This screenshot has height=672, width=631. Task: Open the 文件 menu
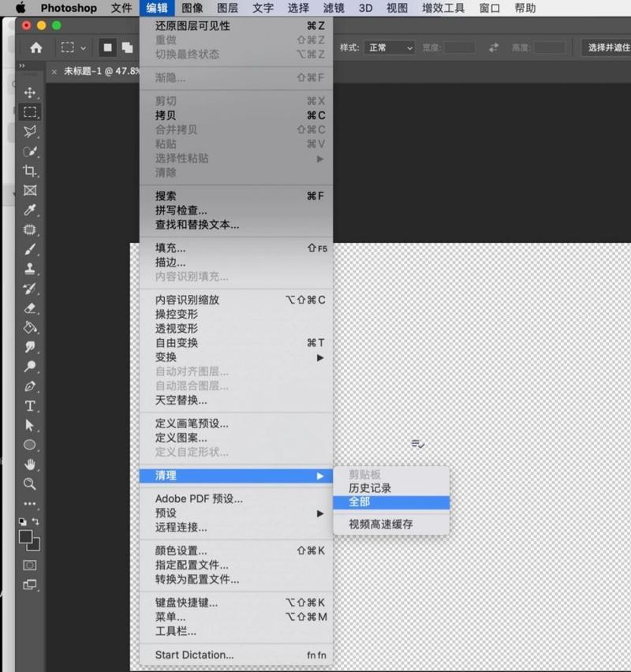(x=121, y=8)
